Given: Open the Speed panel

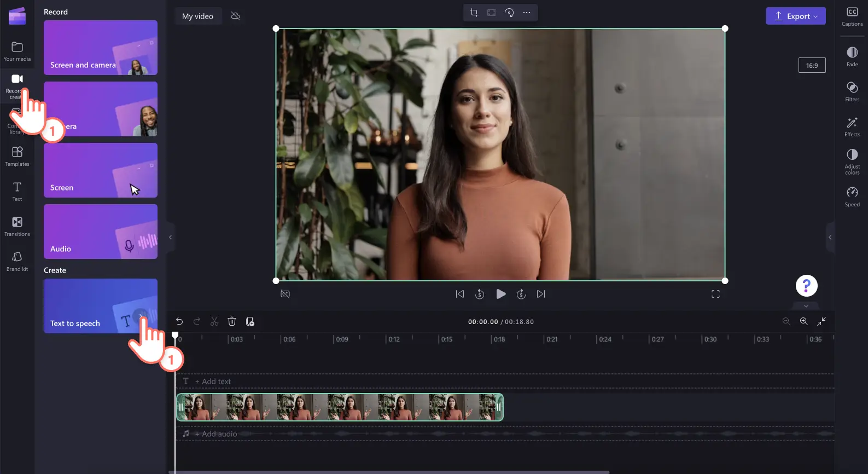Looking at the screenshot, I should click(x=852, y=196).
